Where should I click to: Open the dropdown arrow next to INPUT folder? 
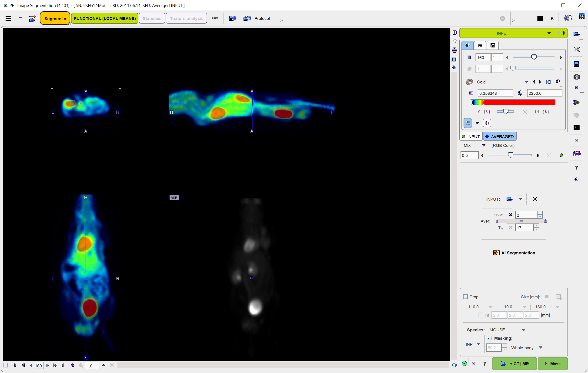pos(520,199)
